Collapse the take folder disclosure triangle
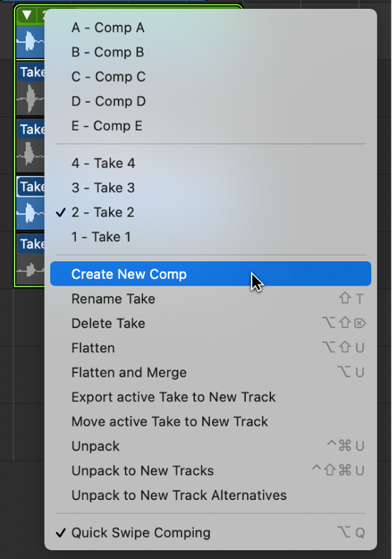The width and height of the screenshot is (392, 559). click(25, 13)
